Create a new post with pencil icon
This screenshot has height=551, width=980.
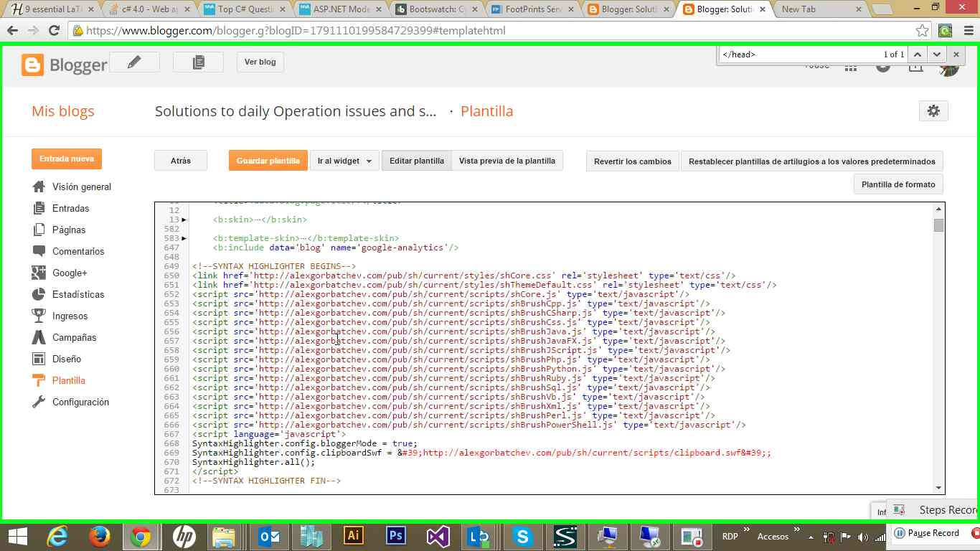tap(134, 62)
